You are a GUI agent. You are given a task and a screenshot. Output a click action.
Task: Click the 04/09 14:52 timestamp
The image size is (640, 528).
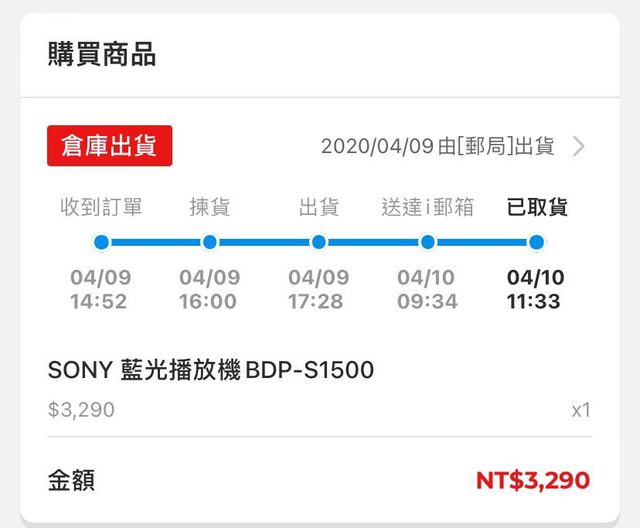tap(100, 289)
